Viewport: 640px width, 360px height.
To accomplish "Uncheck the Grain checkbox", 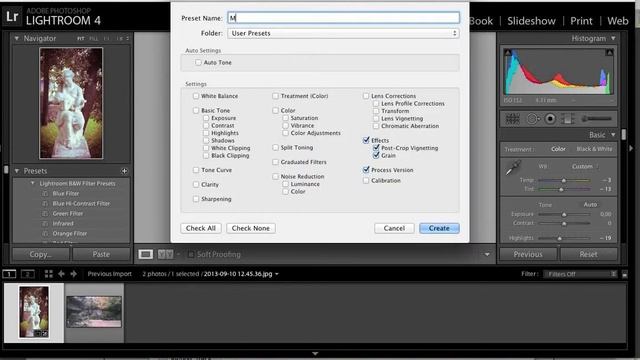I will (376, 156).
